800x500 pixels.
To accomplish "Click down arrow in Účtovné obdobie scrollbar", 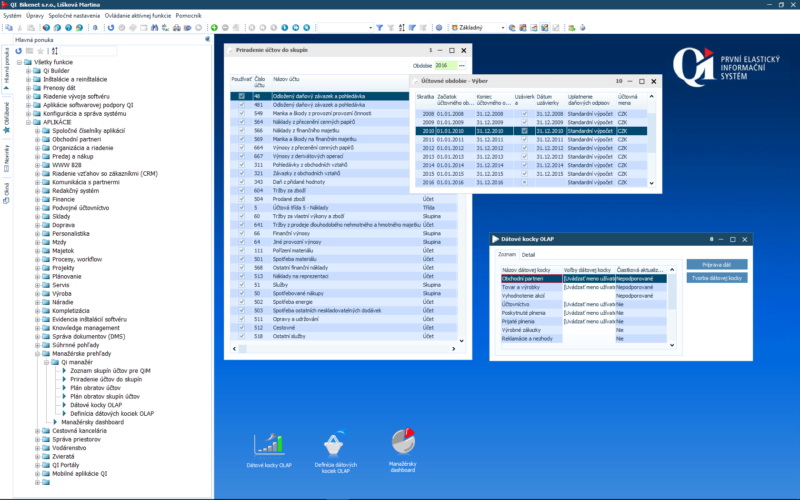I will coord(652,183).
